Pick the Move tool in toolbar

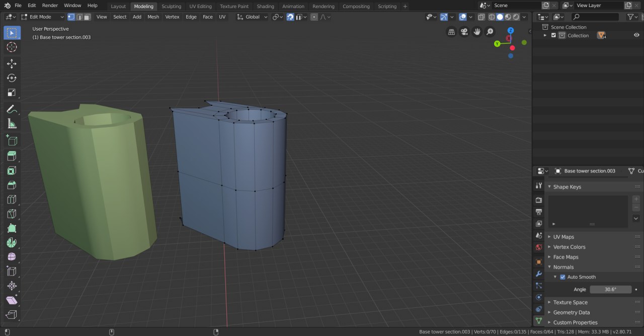coord(12,63)
